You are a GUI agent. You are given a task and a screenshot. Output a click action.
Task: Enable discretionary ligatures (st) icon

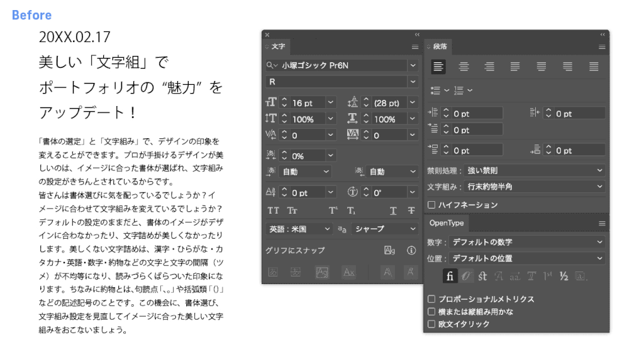(x=482, y=277)
